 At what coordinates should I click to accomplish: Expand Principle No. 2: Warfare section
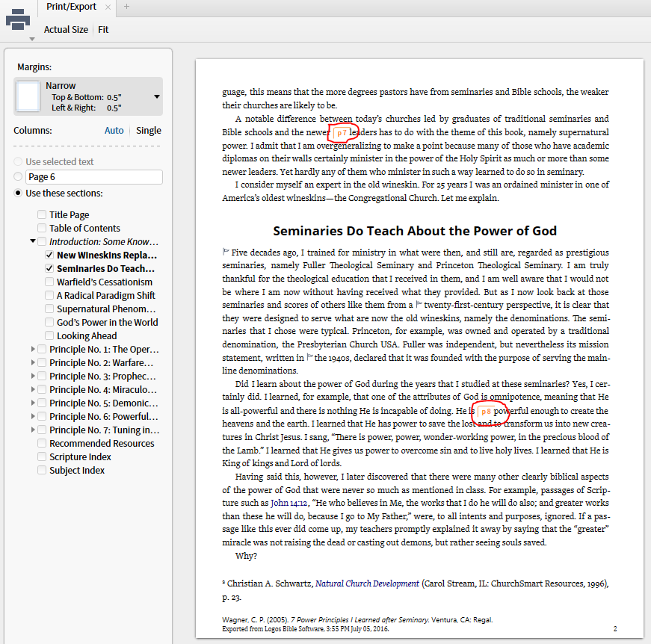point(33,362)
